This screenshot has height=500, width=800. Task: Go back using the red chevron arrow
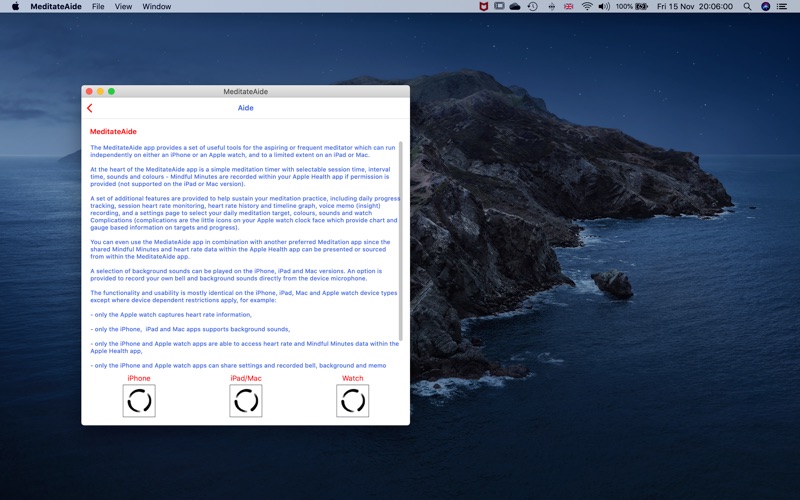point(90,108)
